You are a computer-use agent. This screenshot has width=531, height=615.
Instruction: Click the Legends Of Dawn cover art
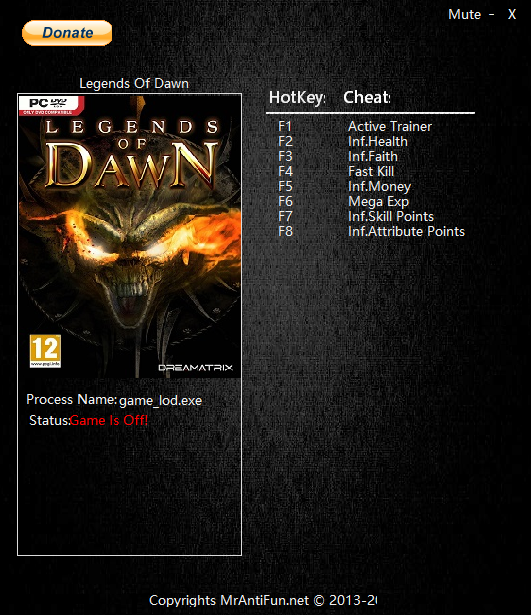(130, 236)
